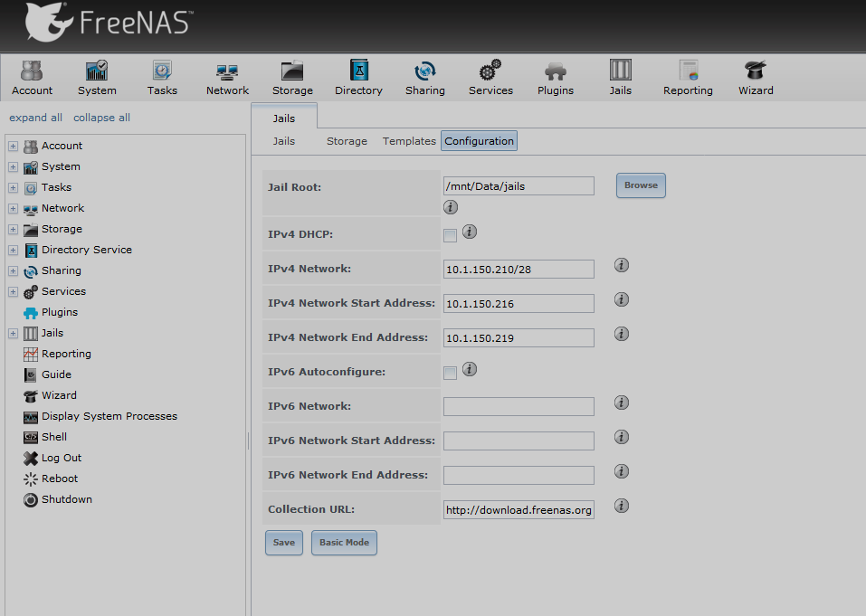Select Shutdown in the sidebar
The image size is (866, 616).
tap(57, 499)
